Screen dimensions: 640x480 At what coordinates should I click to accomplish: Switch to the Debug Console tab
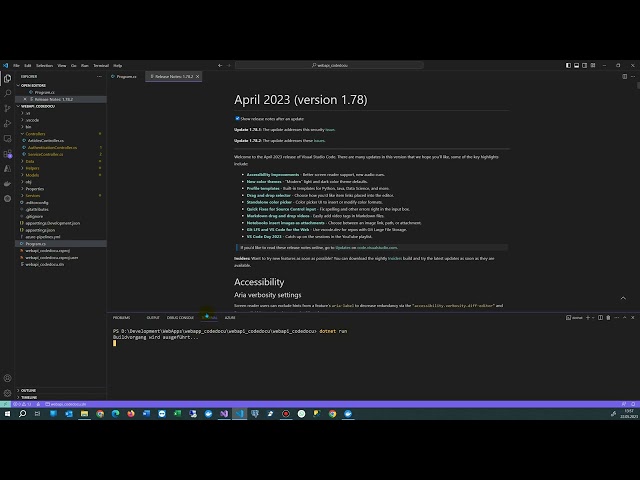tap(180, 318)
